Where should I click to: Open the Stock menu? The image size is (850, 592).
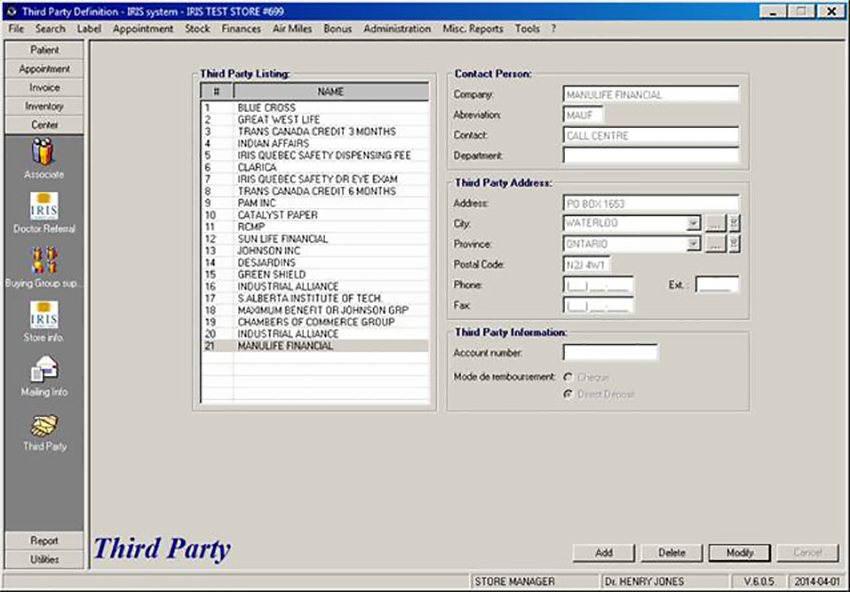(x=197, y=29)
